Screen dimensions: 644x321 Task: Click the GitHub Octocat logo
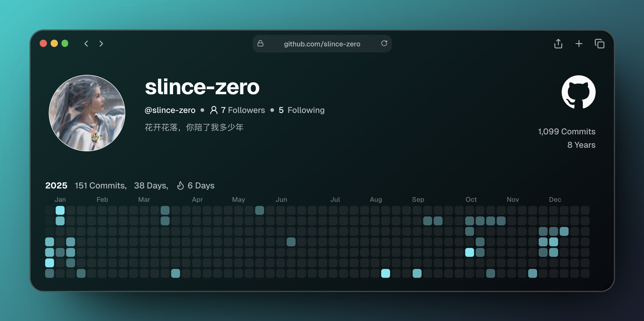click(x=578, y=92)
